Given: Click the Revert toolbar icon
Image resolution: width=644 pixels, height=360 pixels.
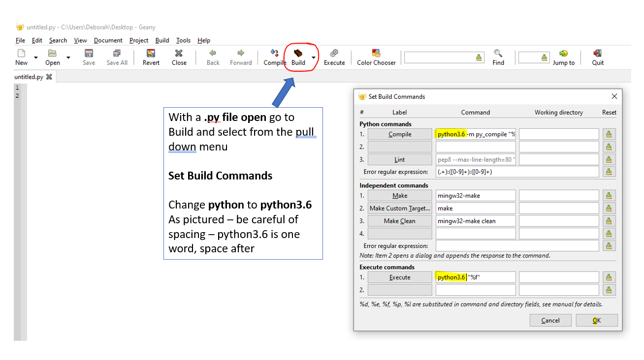Looking at the screenshot, I should click(x=151, y=54).
